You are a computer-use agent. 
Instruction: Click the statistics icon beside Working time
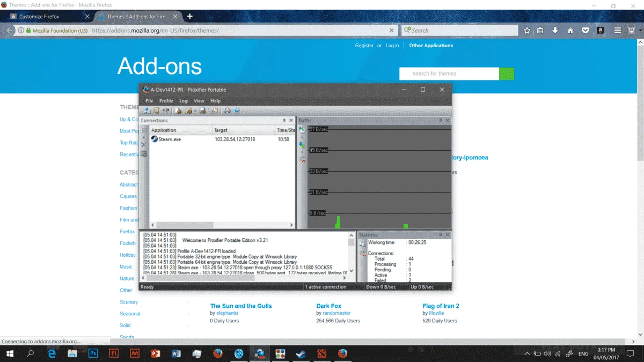[x=362, y=243]
